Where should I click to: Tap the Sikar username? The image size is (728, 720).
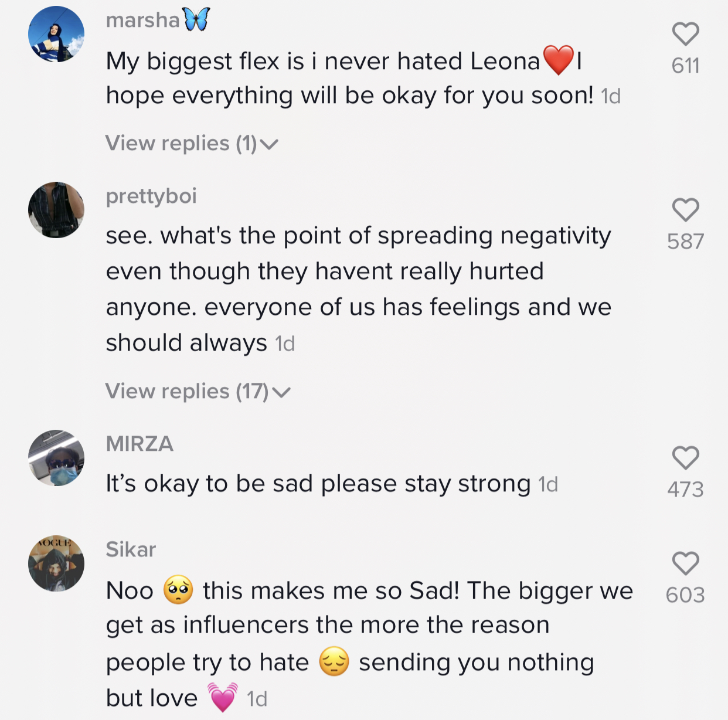pos(131,550)
